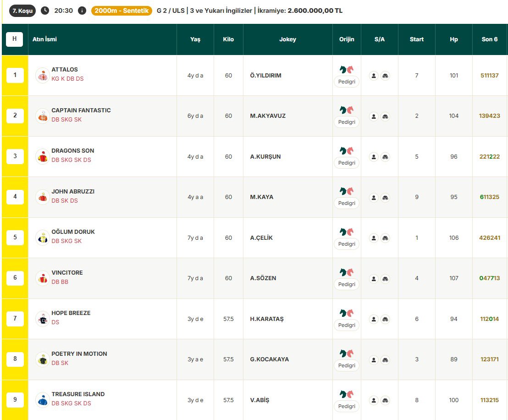Click the owner person icon in JOHN ABRUZZI row
This screenshot has width=508, height=420.
(374, 197)
